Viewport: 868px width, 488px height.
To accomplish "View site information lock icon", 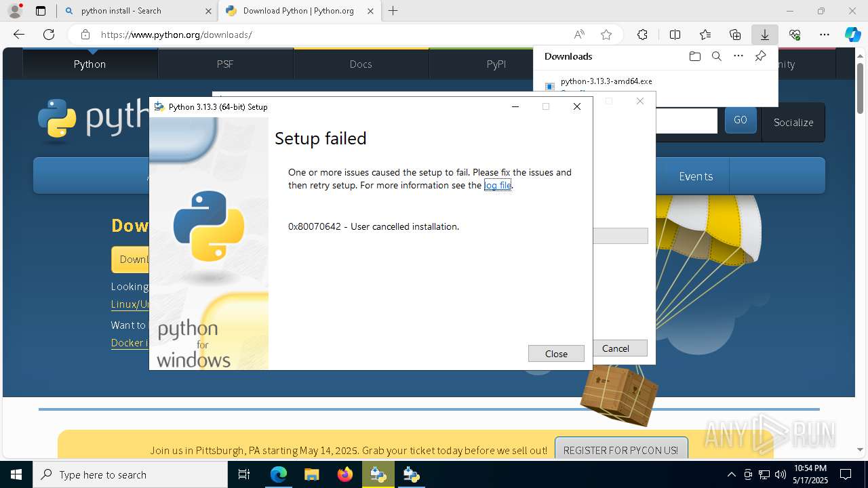I will [85, 35].
